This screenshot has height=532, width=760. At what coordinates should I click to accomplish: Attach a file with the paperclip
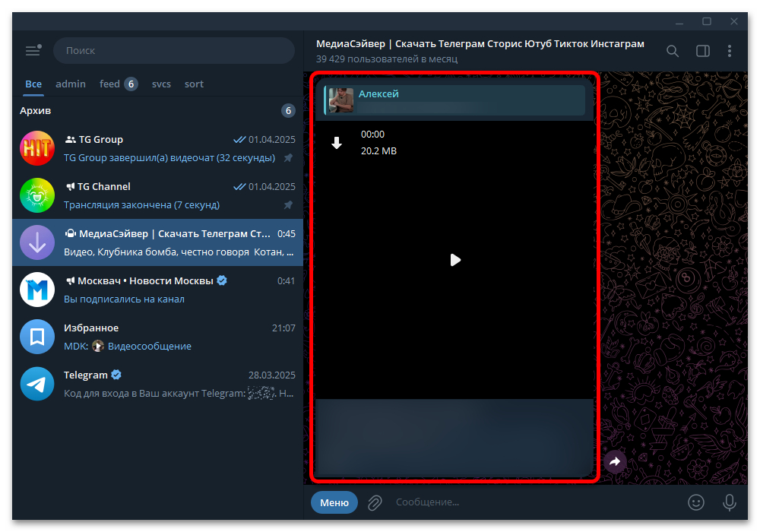(x=375, y=502)
